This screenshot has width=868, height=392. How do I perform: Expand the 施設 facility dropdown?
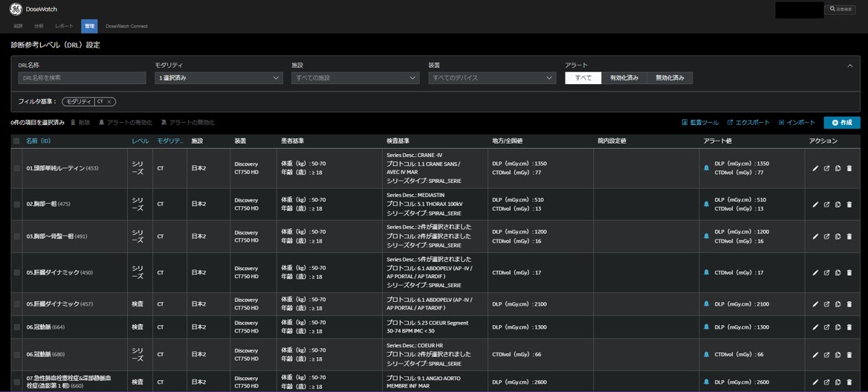355,78
